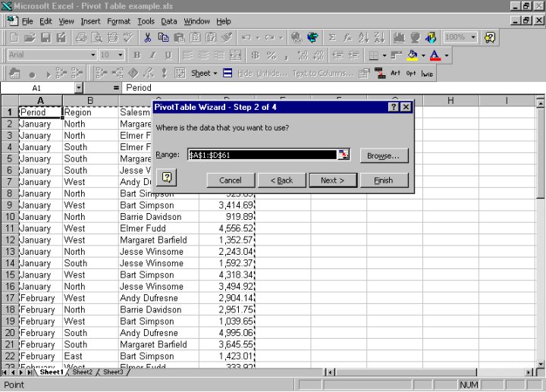Viewport: 546px width, 392px height.
Task: Apply Currency style with the dollar icon
Action: tap(256, 55)
